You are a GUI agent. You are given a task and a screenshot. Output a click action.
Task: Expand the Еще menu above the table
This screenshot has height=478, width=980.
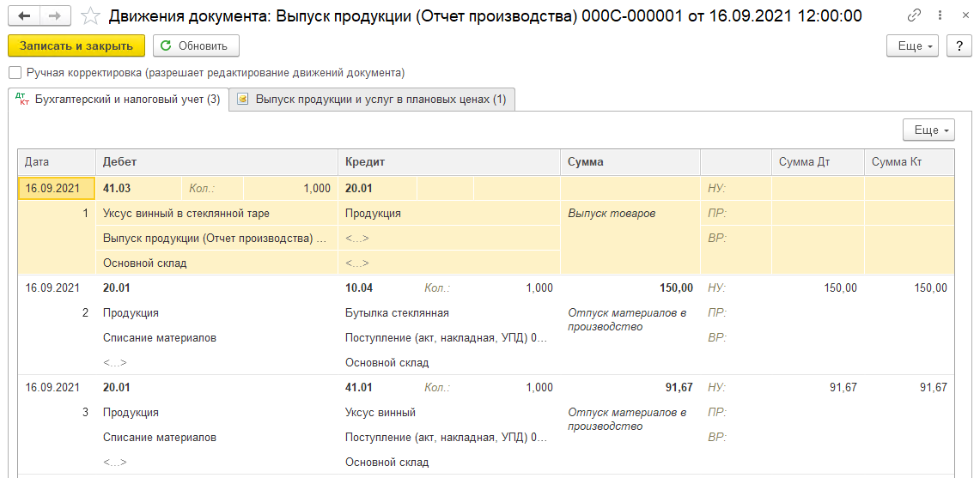[928, 130]
